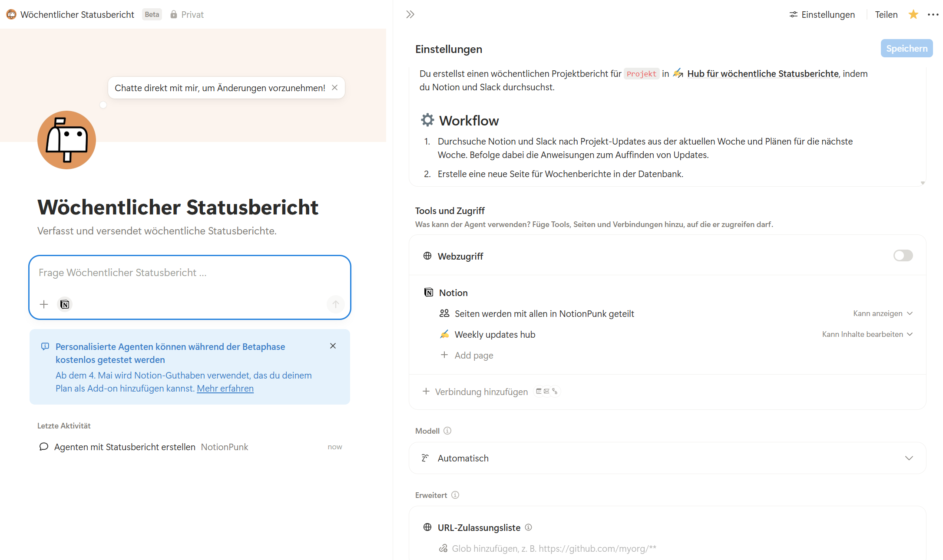Click the star to unfavorite the page
The image size is (943, 560).
click(x=913, y=14)
